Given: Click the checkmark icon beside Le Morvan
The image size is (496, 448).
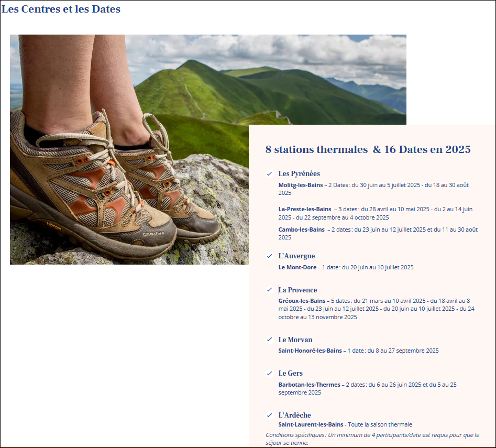Looking at the screenshot, I should point(270,340).
